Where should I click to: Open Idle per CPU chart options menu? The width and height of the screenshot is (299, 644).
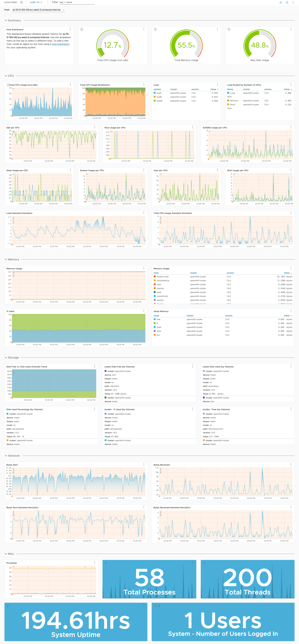point(95,127)
